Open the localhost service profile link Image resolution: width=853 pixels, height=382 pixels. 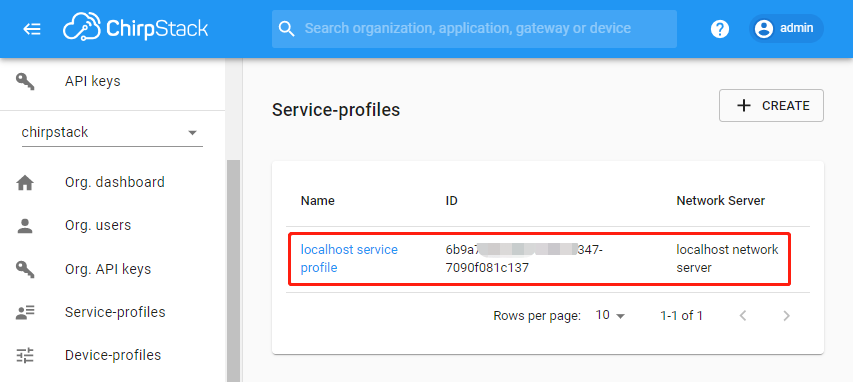349,258
